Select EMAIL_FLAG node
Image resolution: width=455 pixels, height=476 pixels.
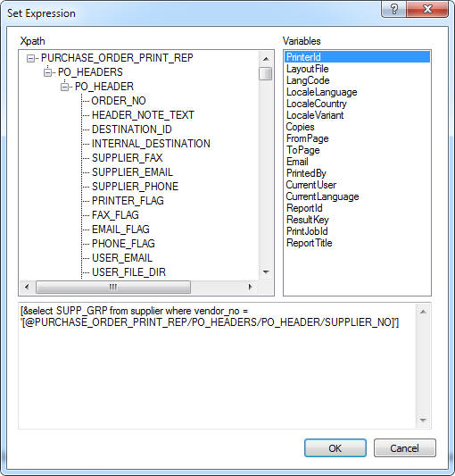click(x=120, y=230)
